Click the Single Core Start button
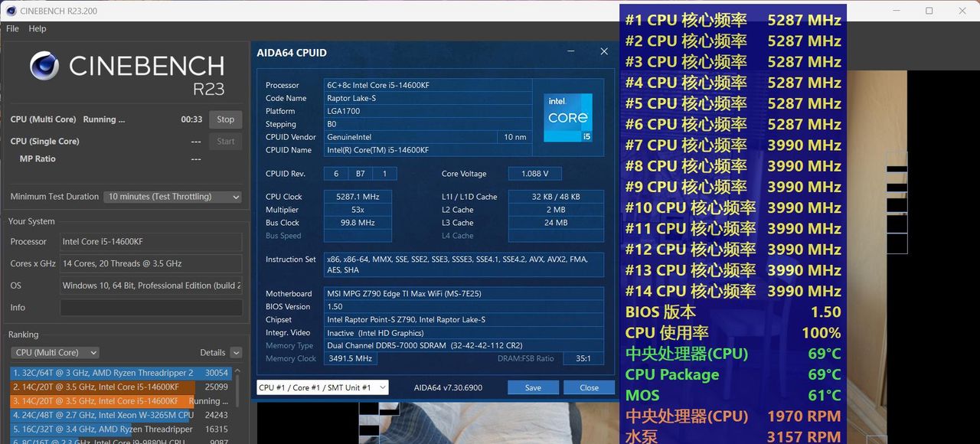This screenshot has height=444, width=980. 225,141
